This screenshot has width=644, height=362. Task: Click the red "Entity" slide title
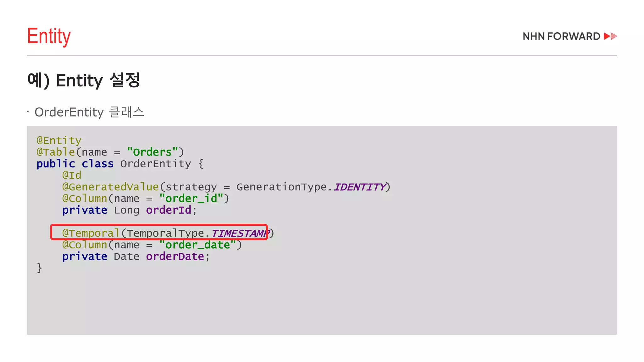(49, 36)
